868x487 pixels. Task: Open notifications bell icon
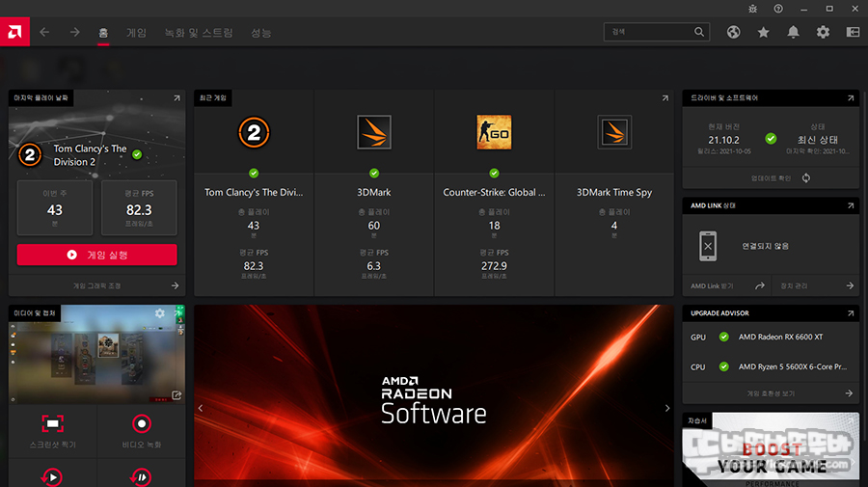794,32
